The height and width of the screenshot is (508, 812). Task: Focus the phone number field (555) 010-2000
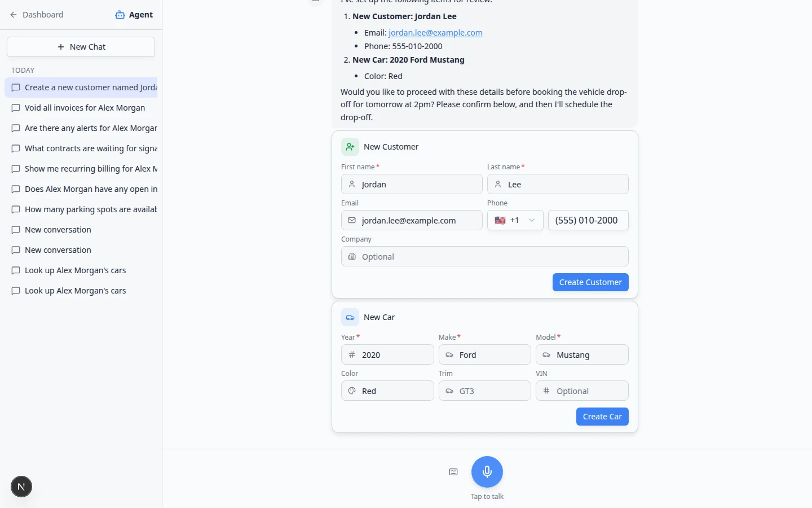pos(588,220)
